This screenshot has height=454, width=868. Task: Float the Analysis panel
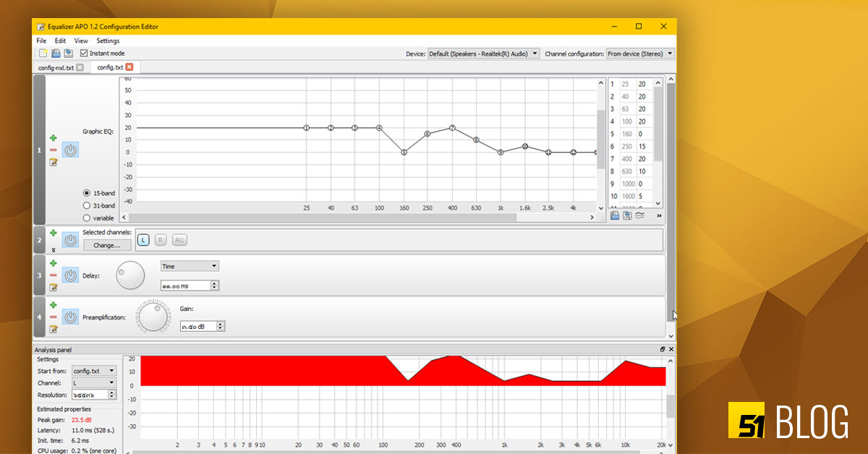[662, 349]
